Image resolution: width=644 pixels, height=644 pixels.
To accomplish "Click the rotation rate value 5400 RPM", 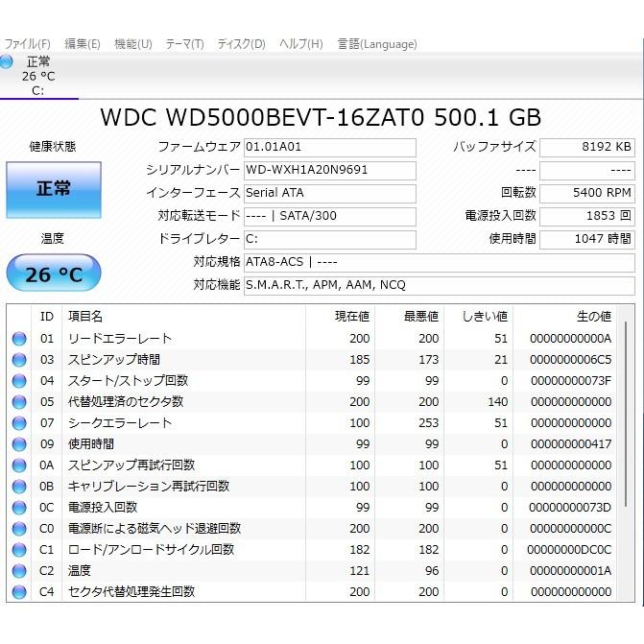I will 587,194.
